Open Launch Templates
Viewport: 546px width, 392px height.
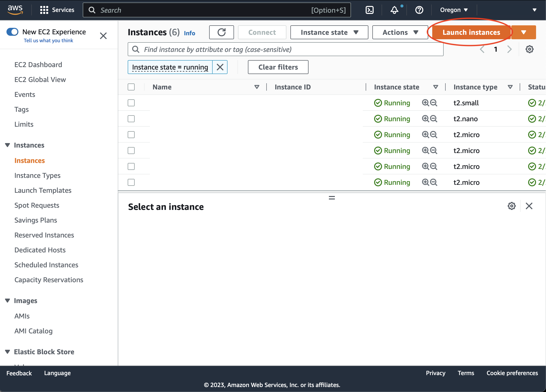pos(43,190)
